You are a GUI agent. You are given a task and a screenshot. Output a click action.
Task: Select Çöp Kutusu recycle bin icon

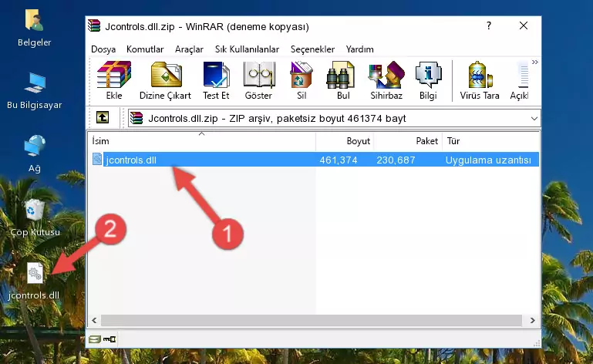(x=35, y=218)
